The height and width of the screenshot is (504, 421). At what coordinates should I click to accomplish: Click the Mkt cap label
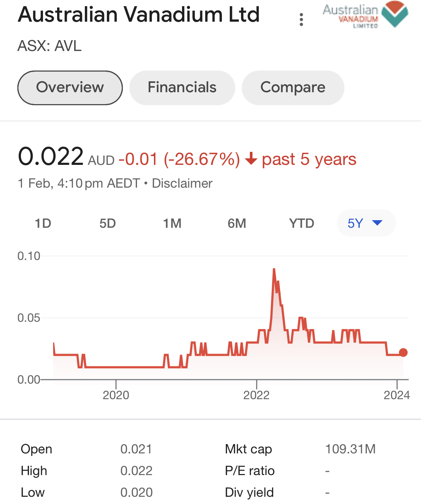(x=248, y=449)
